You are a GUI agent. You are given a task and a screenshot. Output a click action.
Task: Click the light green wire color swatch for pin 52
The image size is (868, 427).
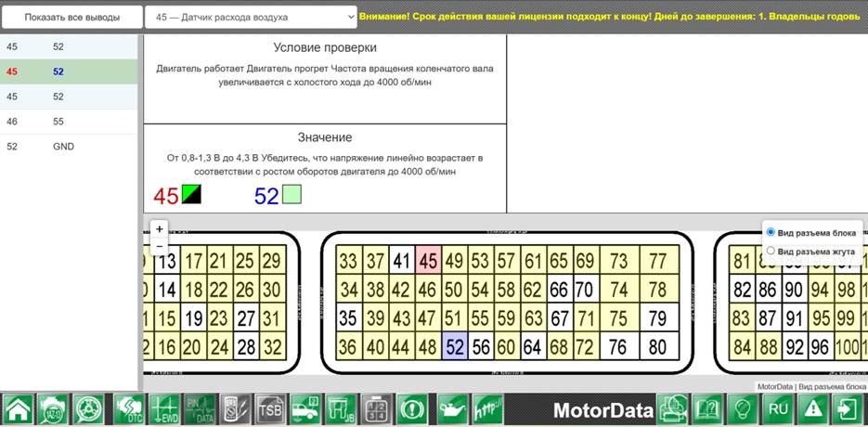[x=291, y=194]
